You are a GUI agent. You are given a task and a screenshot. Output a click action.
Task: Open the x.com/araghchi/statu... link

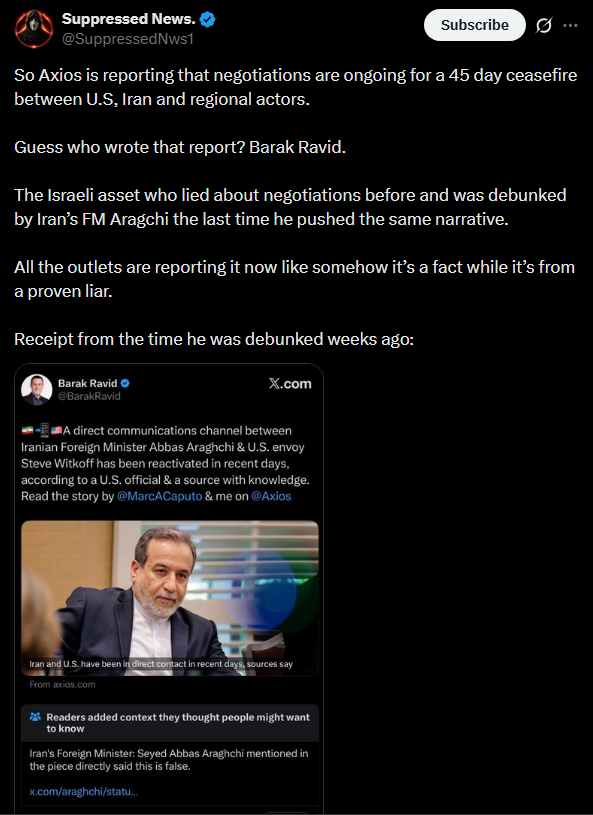point(84,792)
